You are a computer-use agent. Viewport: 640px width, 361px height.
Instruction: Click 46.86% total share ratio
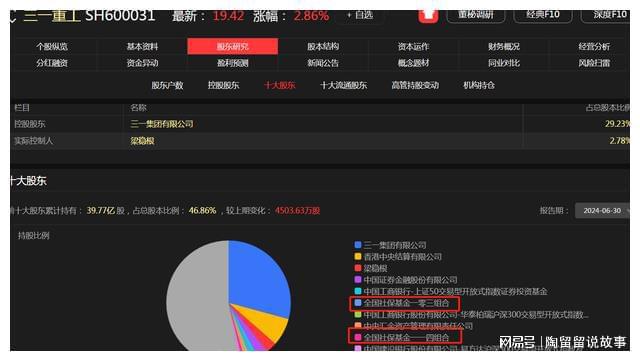(x=202, y=211)
